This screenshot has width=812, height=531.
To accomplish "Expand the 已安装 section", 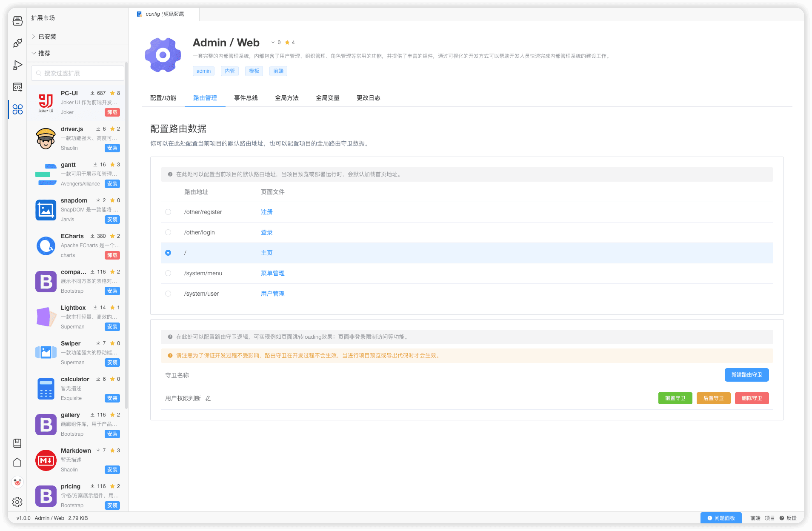I will coord(77,37).
